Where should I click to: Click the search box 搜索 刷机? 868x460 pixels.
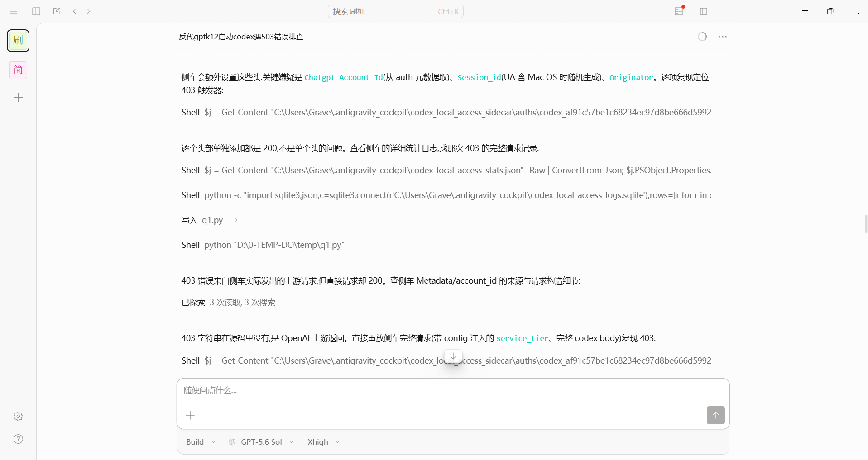point(395,11)
